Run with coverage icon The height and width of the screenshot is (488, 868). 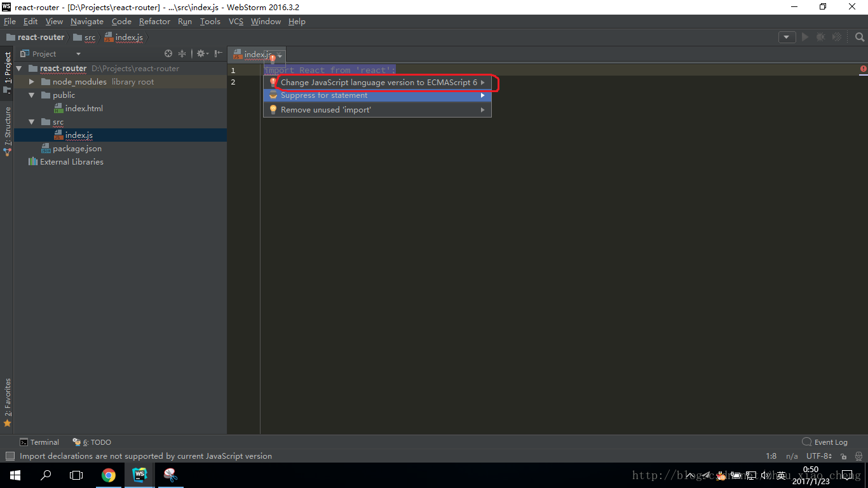point(837,37)
